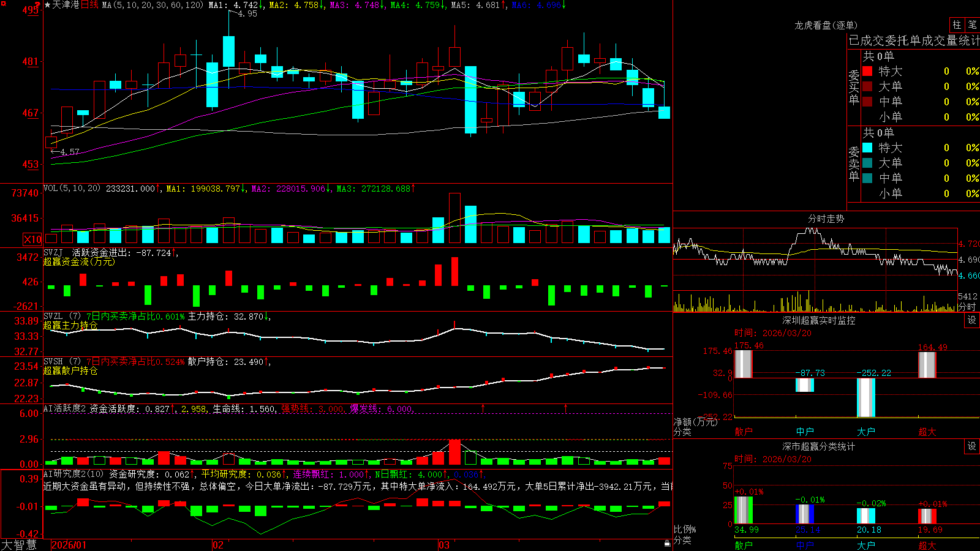This screenshot has height=551, width=980.
Task: Click the X10 volume scale button
Action: click(x=32, y=239)
